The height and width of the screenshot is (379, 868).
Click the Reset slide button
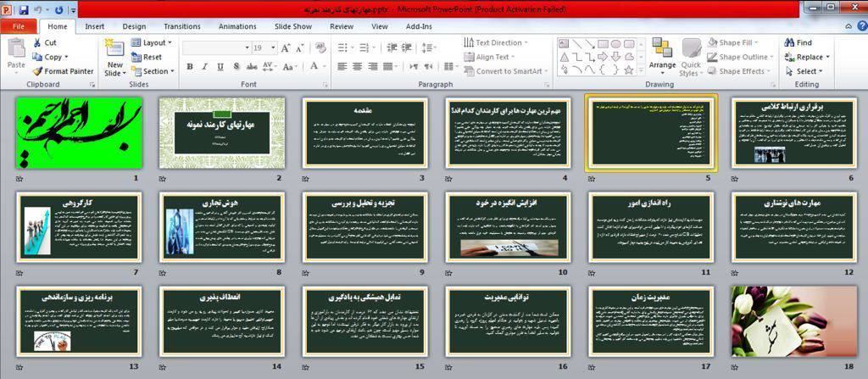point(147,57)
